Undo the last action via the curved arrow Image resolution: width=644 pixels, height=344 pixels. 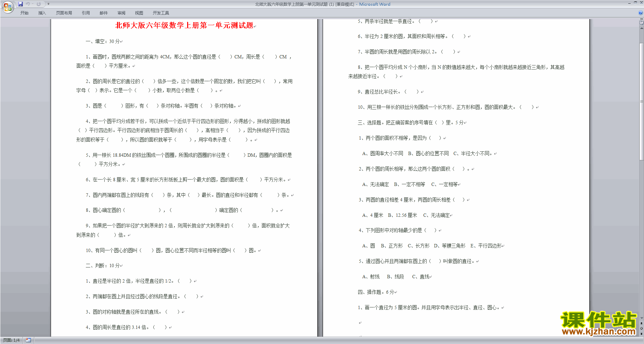click(28, 4)
